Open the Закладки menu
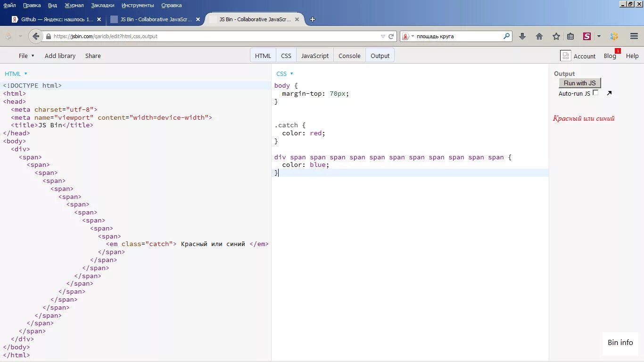The height and width of the screenshot is (362, 644). (103, 5)
